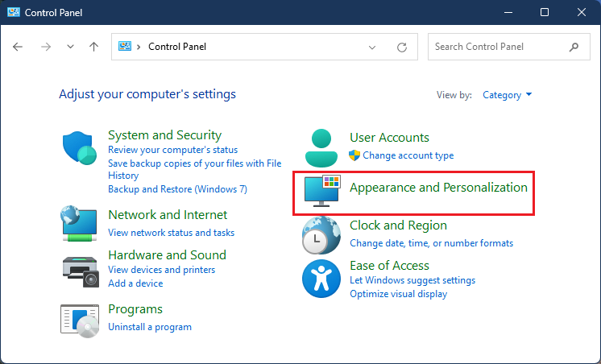Open Ease of Access category heading

point(389,266)
